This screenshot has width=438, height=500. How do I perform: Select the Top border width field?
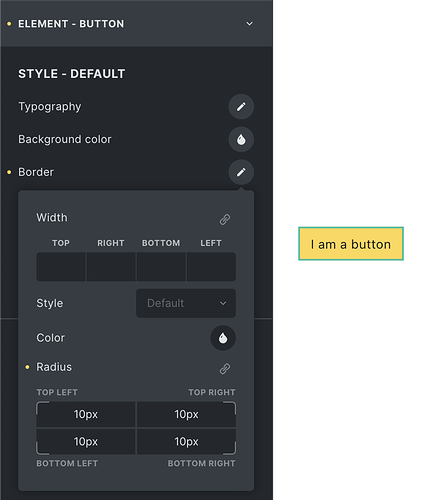(x=61, y=267)
